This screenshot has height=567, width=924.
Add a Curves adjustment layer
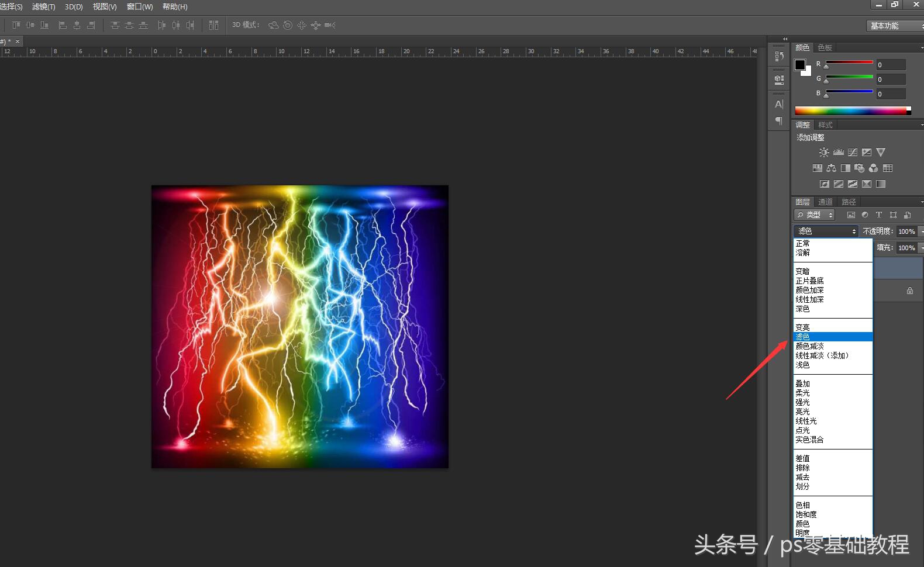(x=853, y=153)
